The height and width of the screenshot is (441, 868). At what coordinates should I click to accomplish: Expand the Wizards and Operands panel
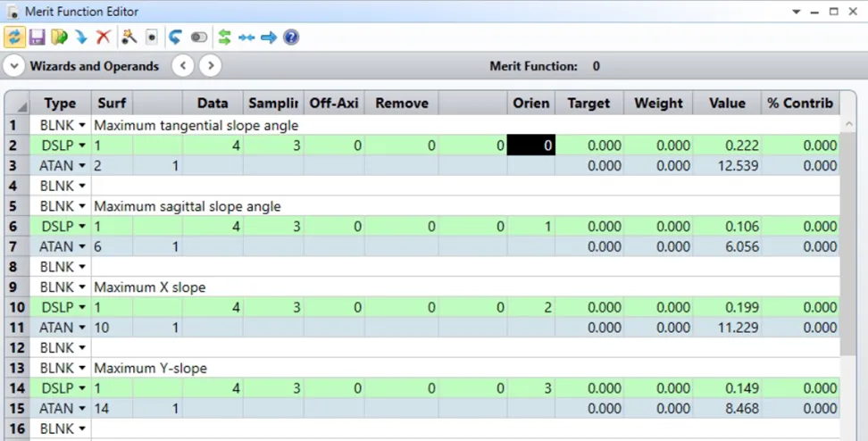coord(14,66)
